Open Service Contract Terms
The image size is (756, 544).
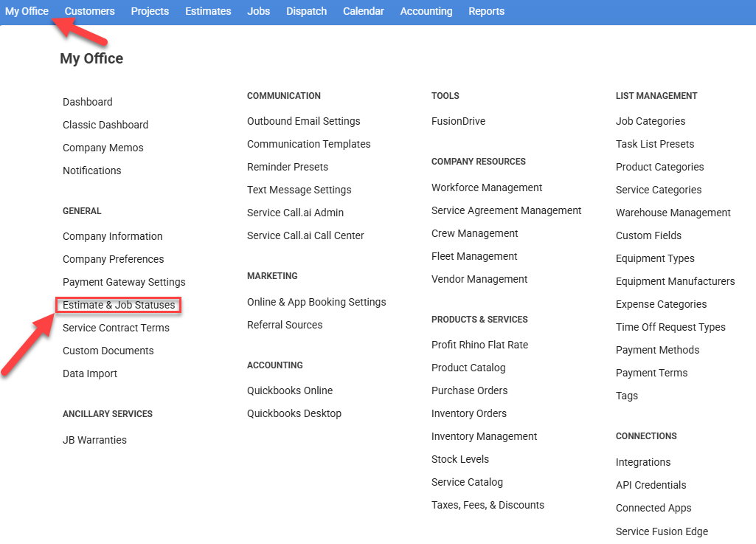click(x=117, y=328)
